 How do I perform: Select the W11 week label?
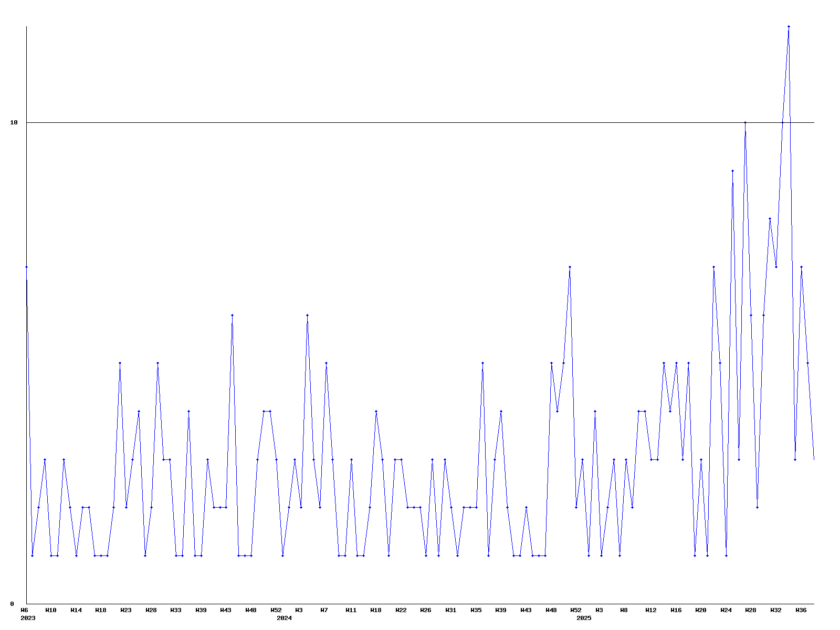pyautogui.click(x=351, y=610)
